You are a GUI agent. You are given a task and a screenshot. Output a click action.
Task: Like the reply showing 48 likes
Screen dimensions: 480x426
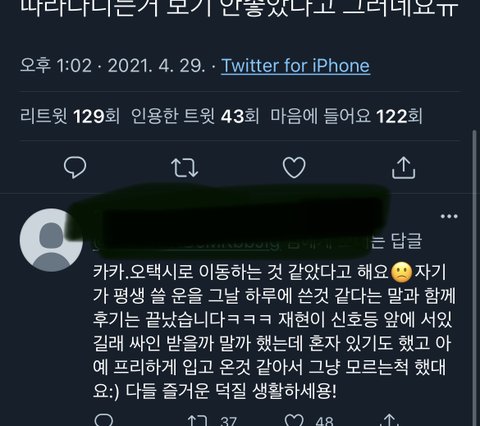point(309,421)
